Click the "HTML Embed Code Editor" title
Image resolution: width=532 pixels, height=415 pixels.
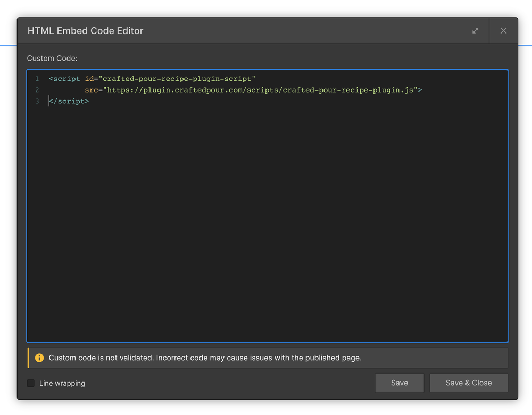pyautogui.click(x=86, y=31)
